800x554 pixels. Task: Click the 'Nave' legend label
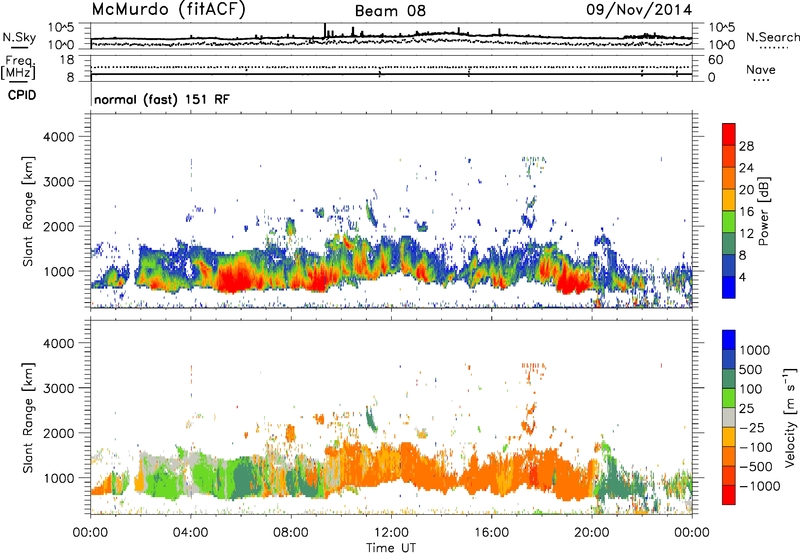click(761, 69)
